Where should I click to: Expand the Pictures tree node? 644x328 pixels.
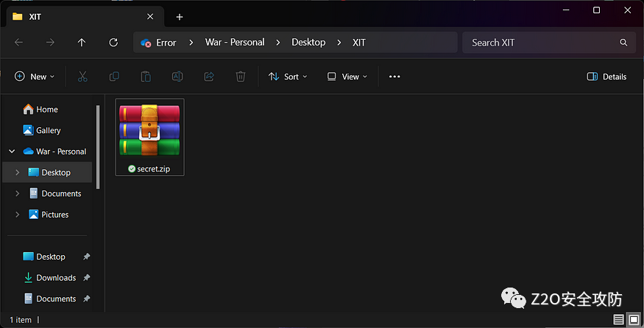coord(17,214)
